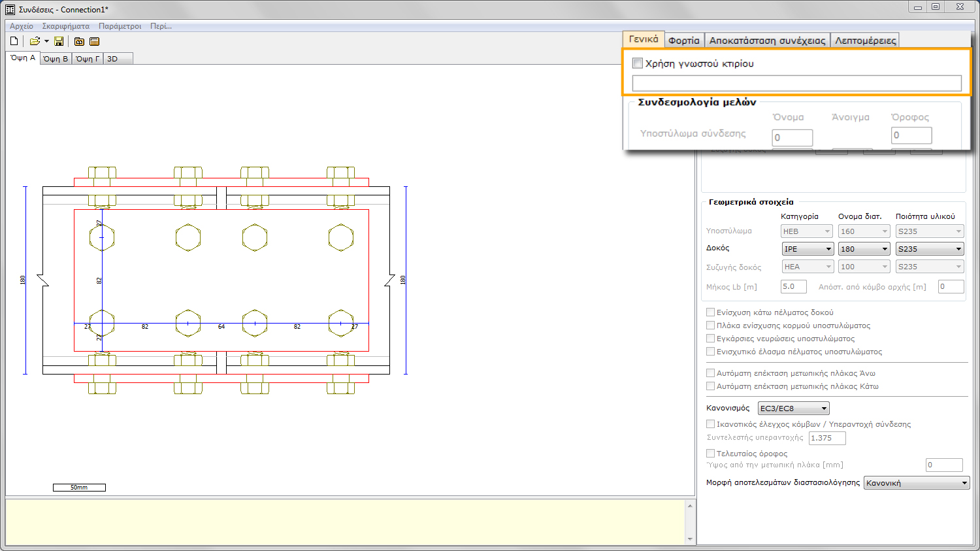Open the Σκαριφήματα menu
Image resolution: width=980 pixels, height=551 pixels.
[x=65, y=26]
